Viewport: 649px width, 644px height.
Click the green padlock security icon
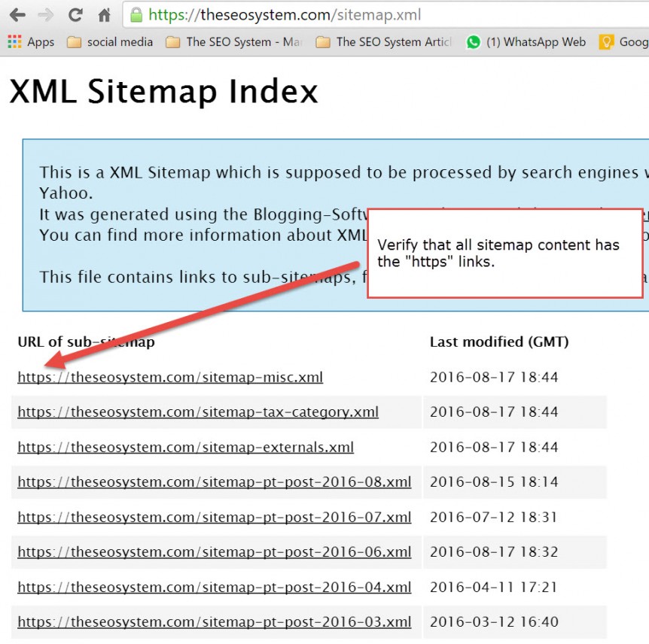point(136,14)
